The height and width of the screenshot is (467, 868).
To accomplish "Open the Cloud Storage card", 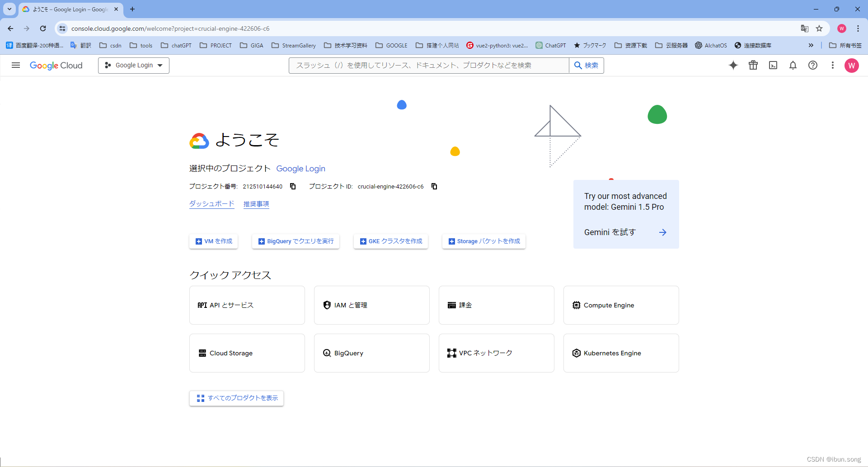I will 247,353.
